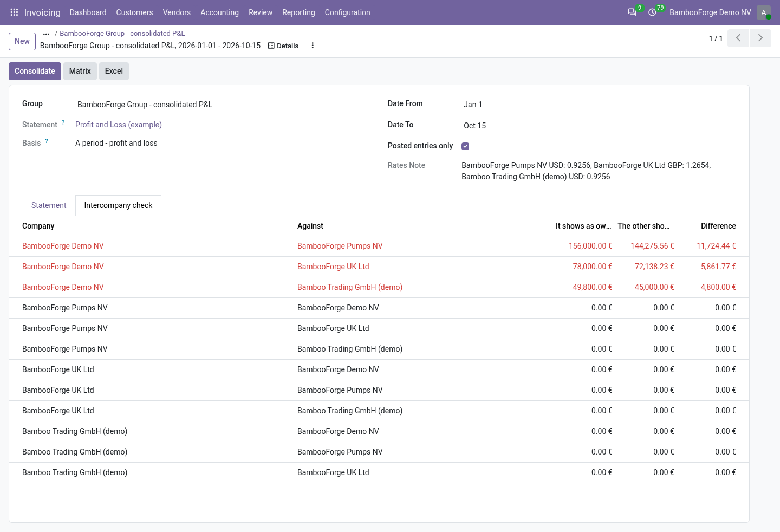Screen dimensions: 780x532
Task: Open BambooForge Group breadcrumb link
Action: 122,34
